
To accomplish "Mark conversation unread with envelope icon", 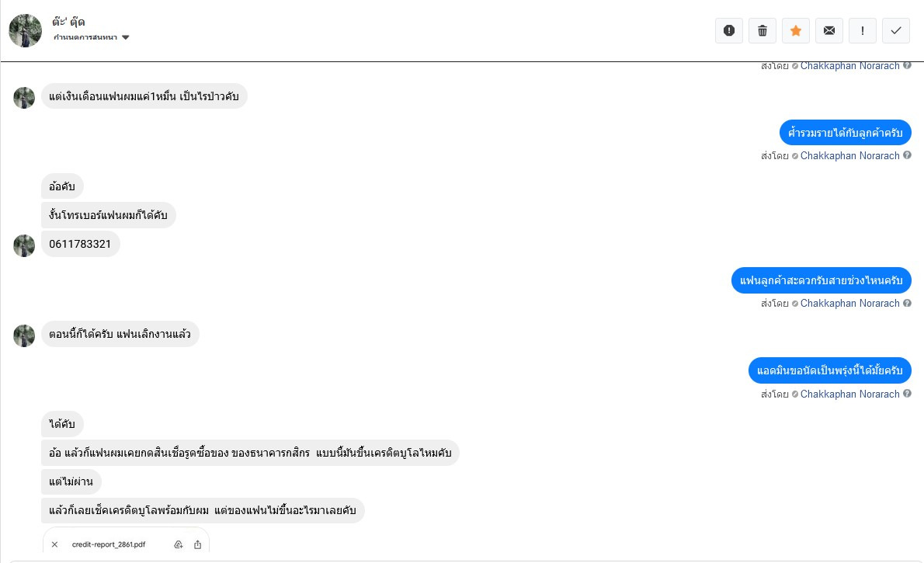I will tap(829, 30).
